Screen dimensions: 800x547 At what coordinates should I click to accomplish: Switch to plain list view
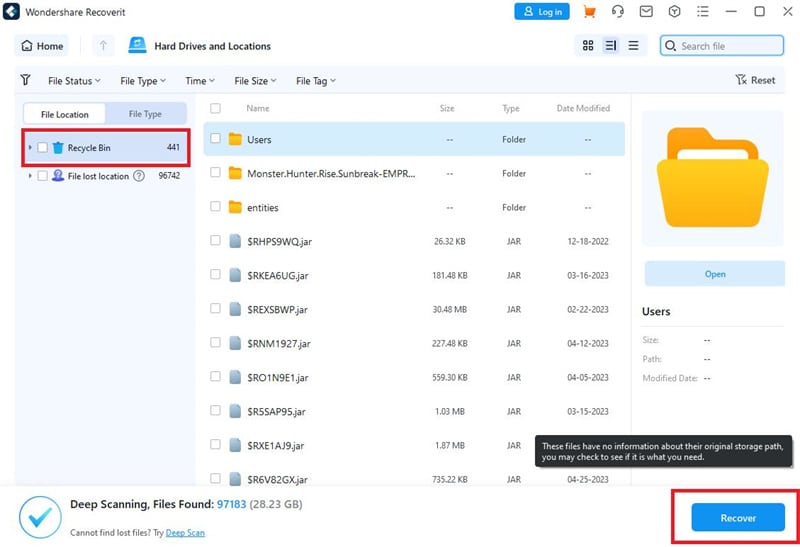[x=633, y=46]
